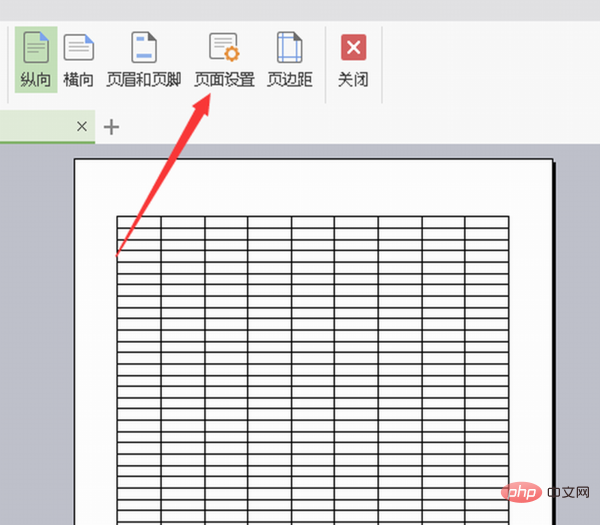Screen dimensions: 600x525
Task: Select portrait orientation 纵向
Action: pos(36,60)
